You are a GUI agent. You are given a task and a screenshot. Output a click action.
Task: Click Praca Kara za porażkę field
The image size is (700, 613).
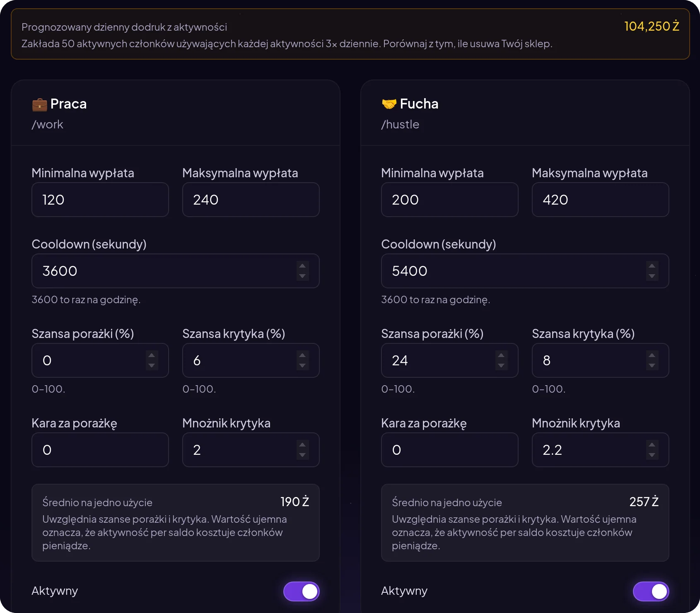point(100,450)
